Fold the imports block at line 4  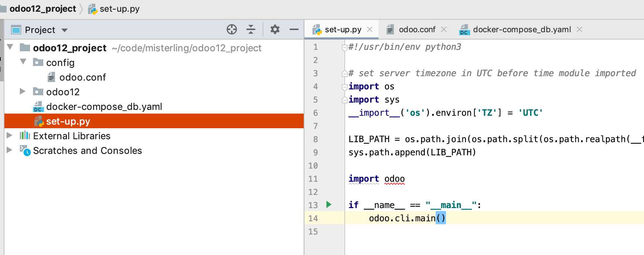344,87
